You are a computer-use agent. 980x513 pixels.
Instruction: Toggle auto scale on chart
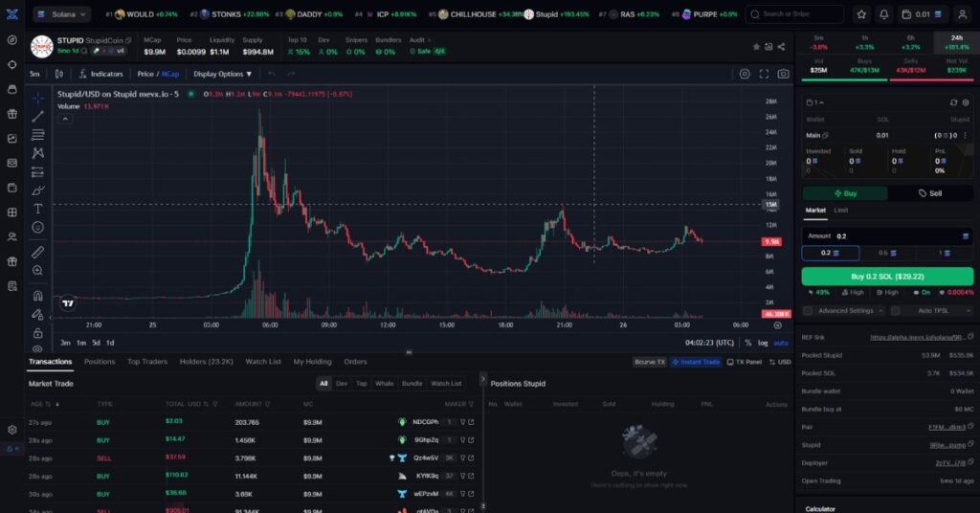click(781, 343)
